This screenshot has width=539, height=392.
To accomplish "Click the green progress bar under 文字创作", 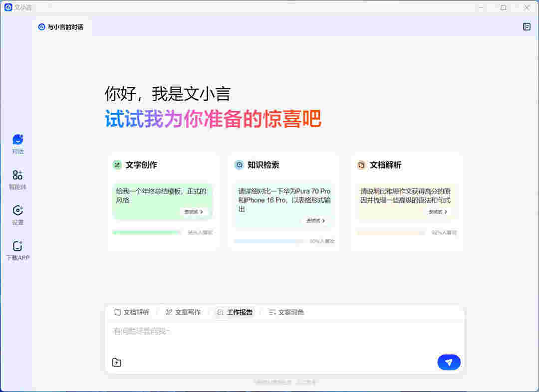I will 146,232.
